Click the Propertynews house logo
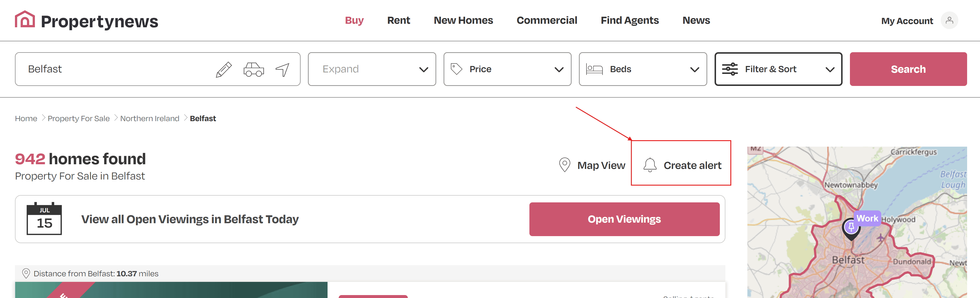980x298 pixels. (x=25, y=19)
